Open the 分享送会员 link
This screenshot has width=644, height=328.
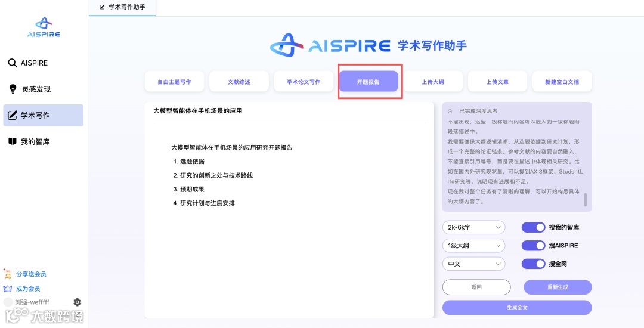[x=31, y=274]
